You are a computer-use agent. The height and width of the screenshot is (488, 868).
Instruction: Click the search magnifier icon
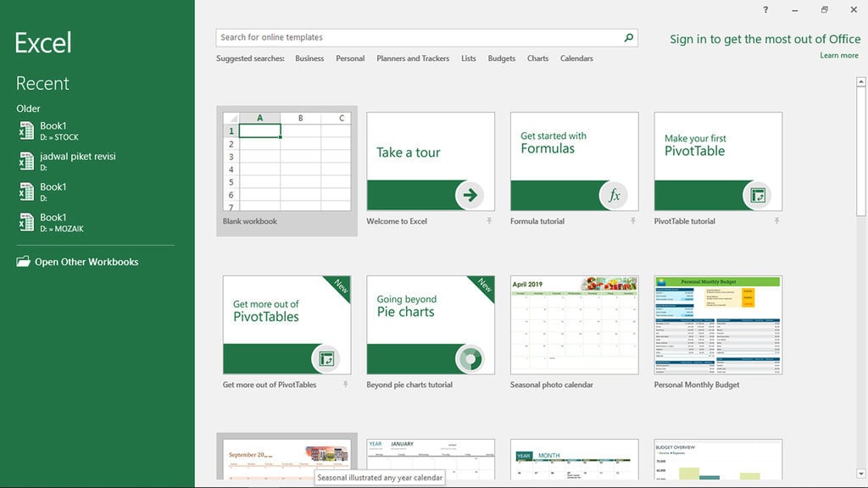(627, 37)
